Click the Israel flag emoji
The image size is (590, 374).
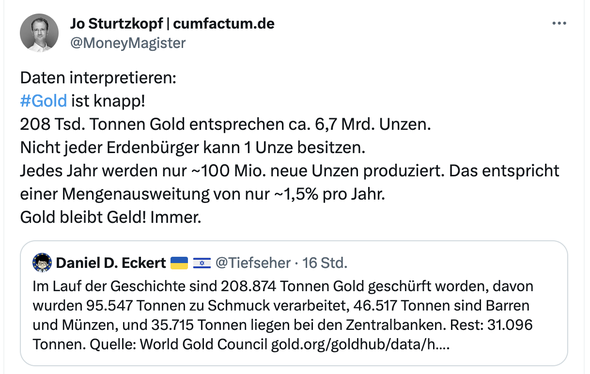[x=202, y=263]
